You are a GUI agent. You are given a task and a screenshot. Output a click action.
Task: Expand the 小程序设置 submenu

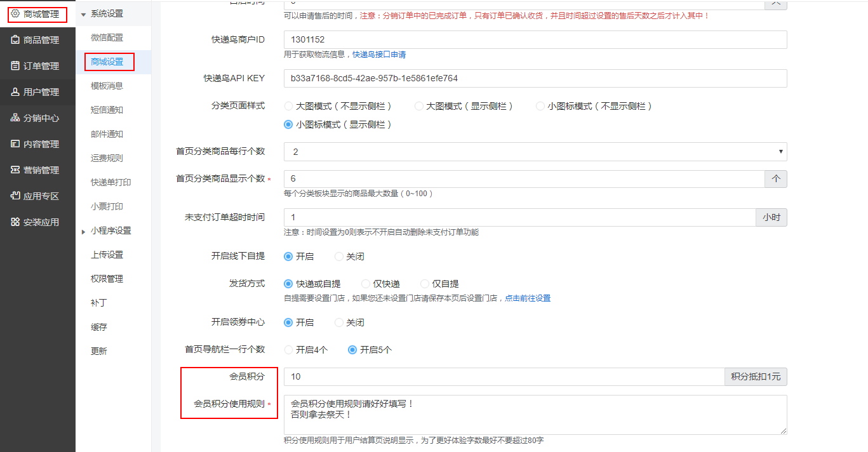[x=83, y=232]
